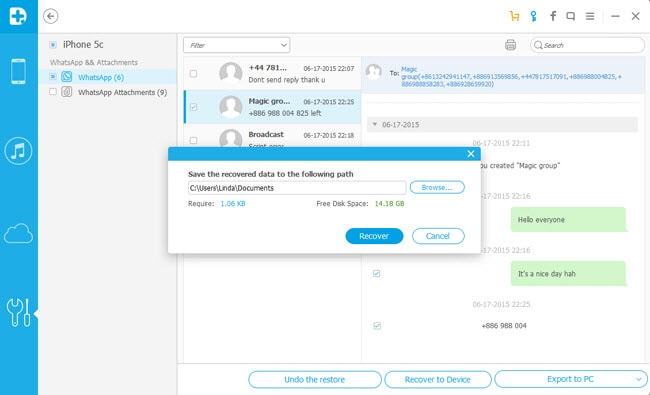This screenshot has width=650, height=395.
Task: Select the tools wrench sidebar icon
Action: click(18, 313)
